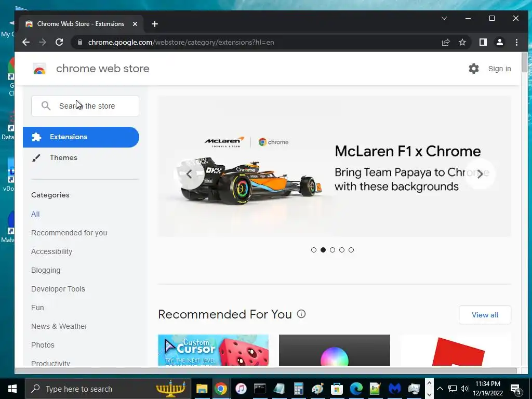Open the McLaren F1 x Chrome banner
This screenshot has height=399, width=532.
tap(334, 166)
